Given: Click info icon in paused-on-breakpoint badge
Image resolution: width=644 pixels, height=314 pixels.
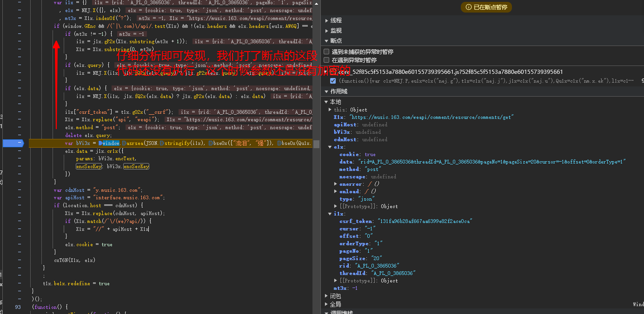Looking at the screenshot, I should pyautogui.click(x=468, y=7).
